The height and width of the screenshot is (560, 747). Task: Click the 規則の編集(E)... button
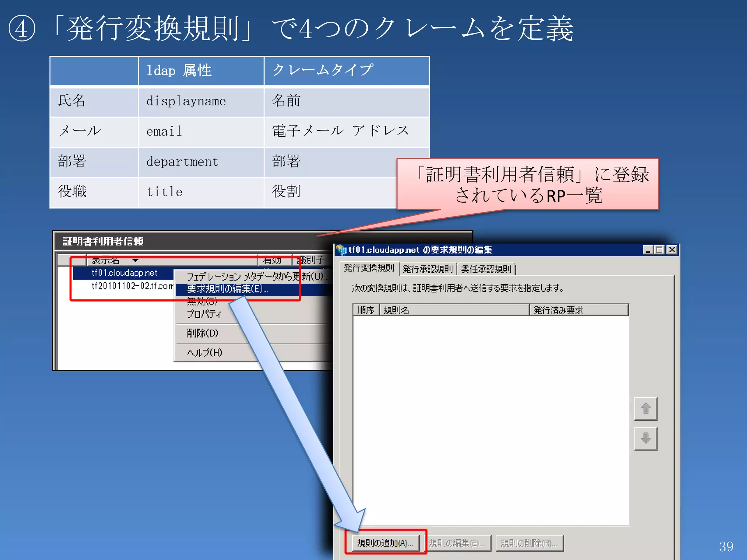coord(457,543)
